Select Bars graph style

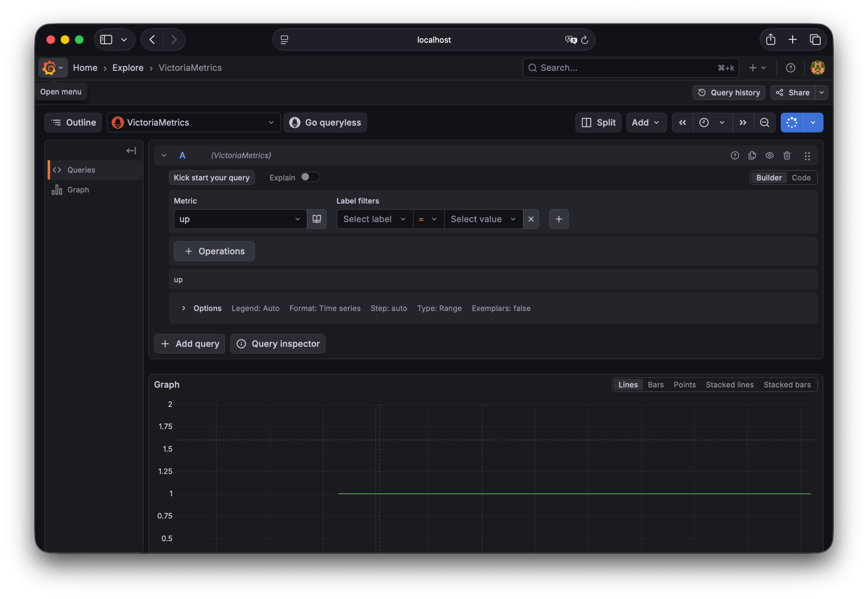[656, 385]
